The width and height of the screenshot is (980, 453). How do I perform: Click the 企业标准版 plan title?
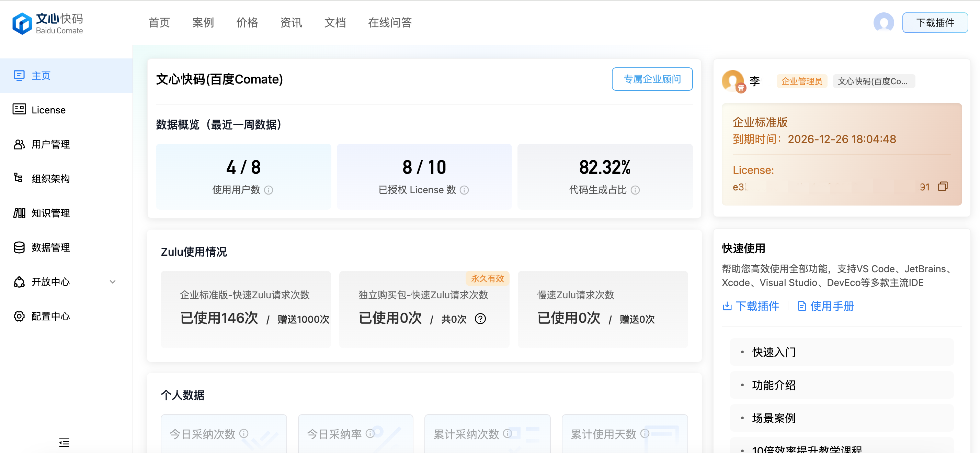click(760, 122)
